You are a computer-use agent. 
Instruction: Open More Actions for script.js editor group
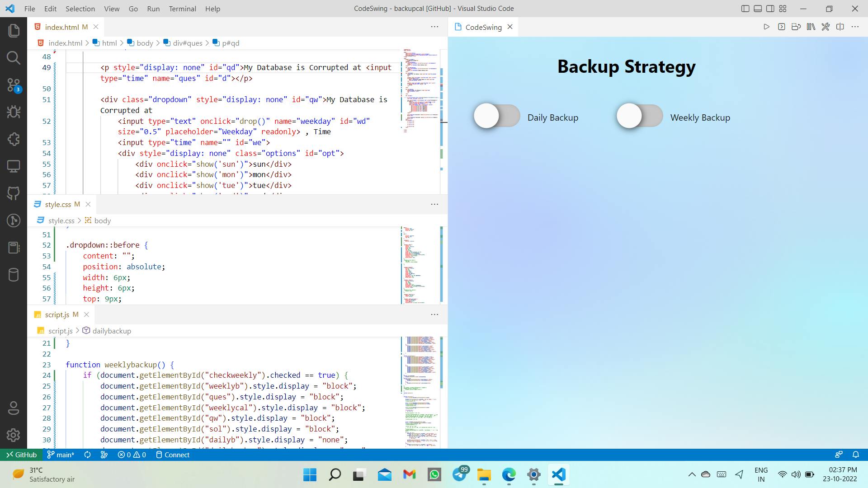coord(434,314)
